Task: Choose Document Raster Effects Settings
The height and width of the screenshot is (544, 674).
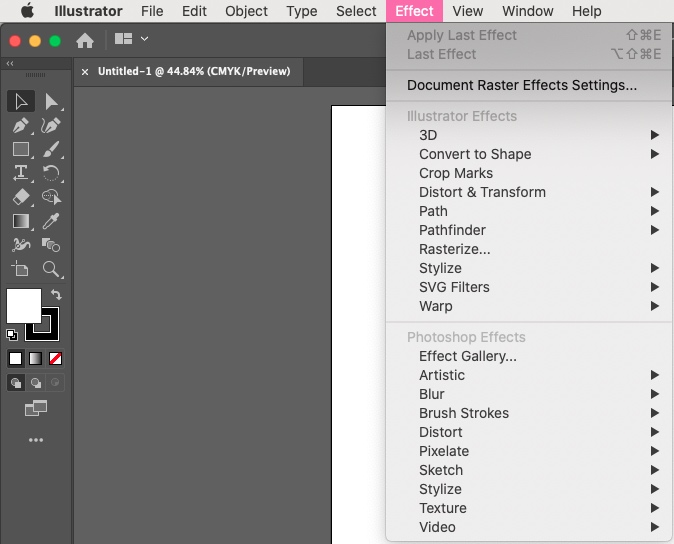Action: (529, 85)
